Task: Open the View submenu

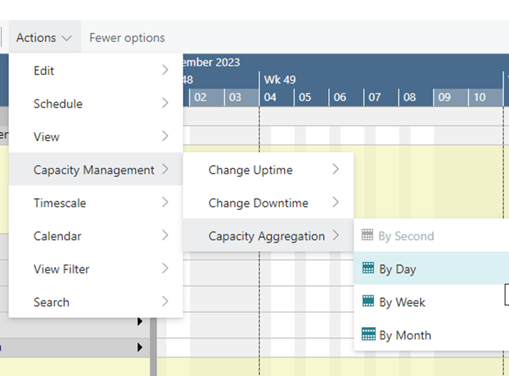Action: pos(96,136)
